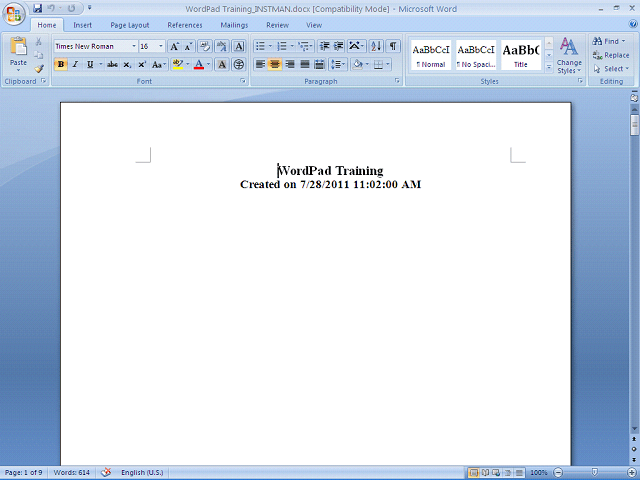The height and width of the screenshot is (480, 640).
Task: Redo action in Quick Access Toolbar
Action: (71, 8)
